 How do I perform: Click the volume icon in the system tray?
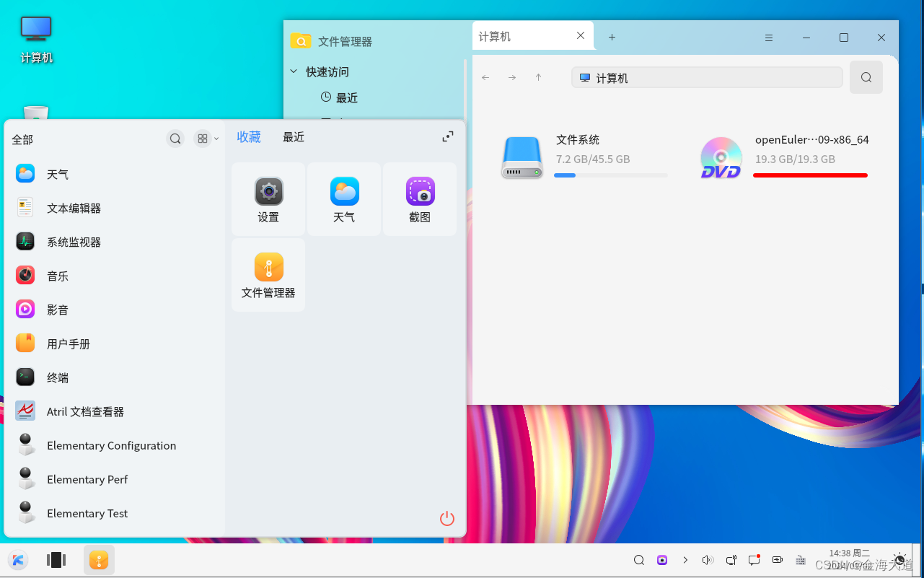point(708,560)
